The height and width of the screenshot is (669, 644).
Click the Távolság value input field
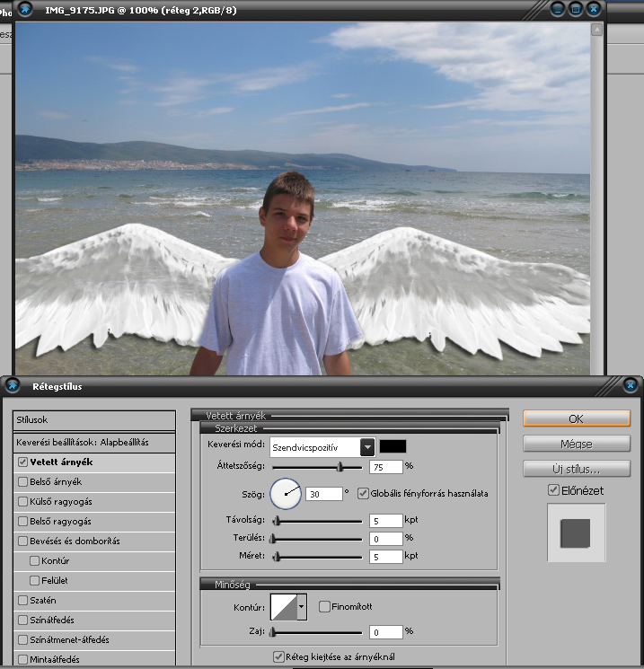click(385, 521)
